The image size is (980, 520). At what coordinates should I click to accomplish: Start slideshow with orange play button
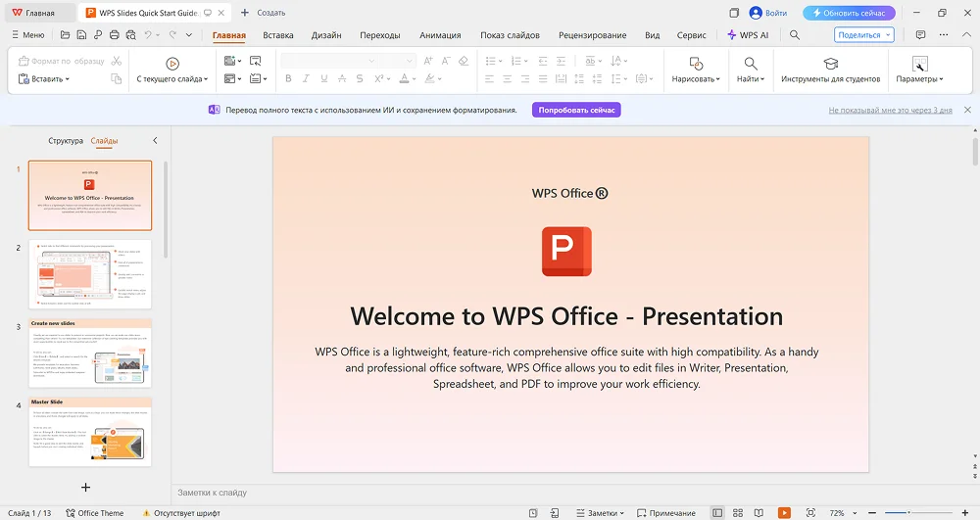[x=784, y=512]
